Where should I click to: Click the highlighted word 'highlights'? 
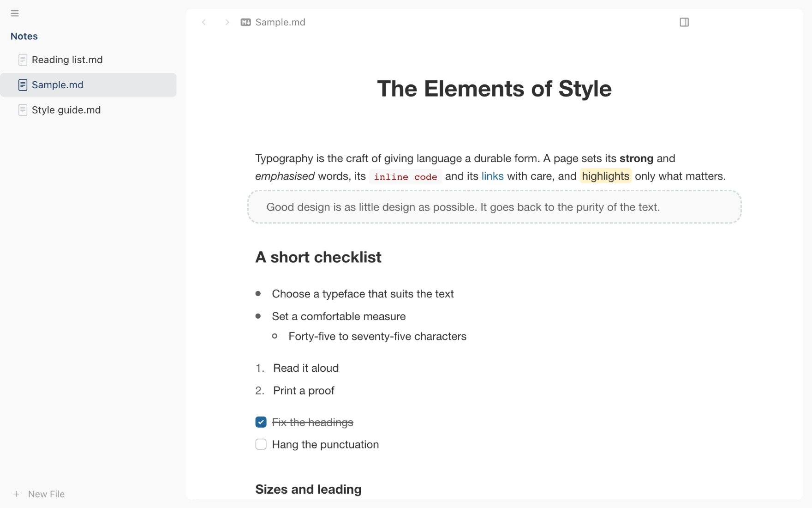point(605,176)
